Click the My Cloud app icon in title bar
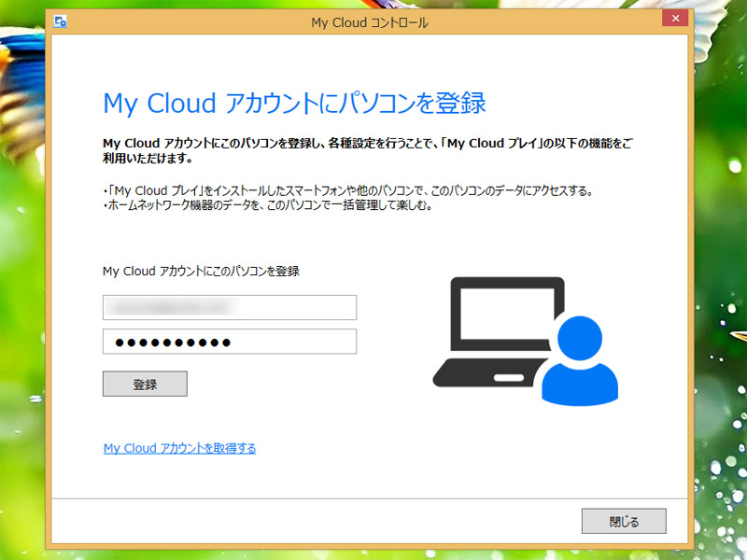747x560 pixels. pos(61,21)
